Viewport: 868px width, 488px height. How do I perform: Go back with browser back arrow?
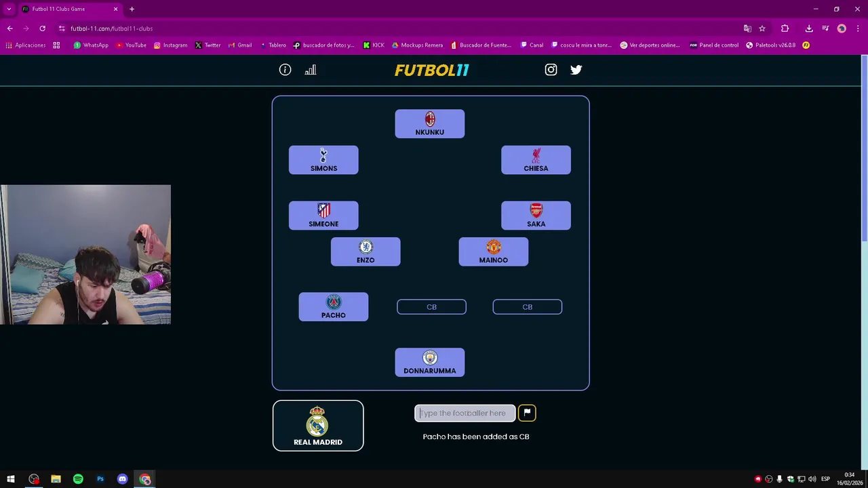[9, 28]
